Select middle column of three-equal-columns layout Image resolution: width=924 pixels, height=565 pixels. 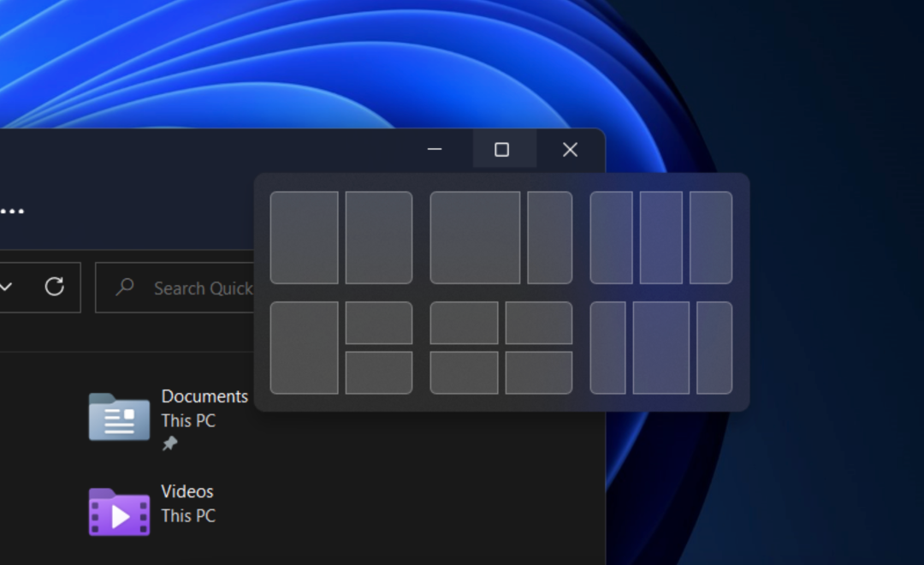point(661,237)
